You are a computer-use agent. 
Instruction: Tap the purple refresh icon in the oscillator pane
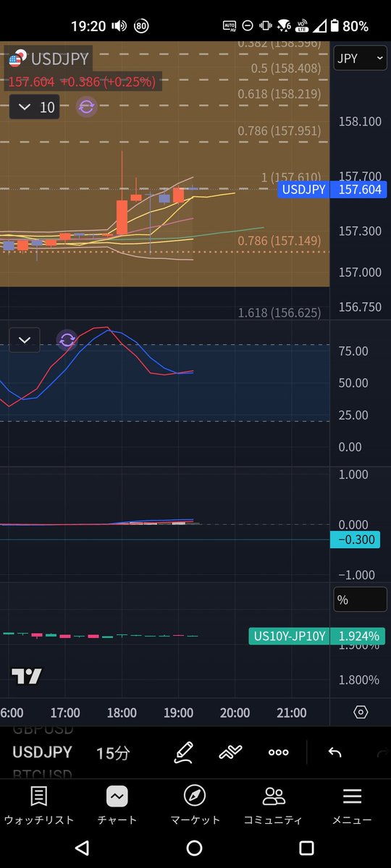(x=67, y=339)
